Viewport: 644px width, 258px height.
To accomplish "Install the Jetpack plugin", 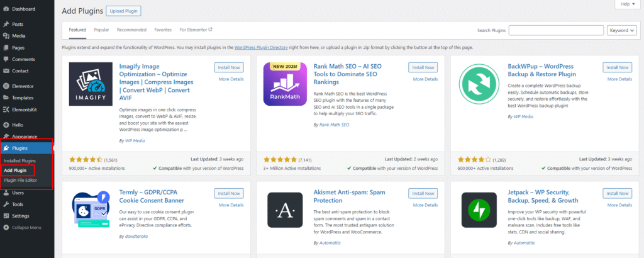I will click(618, 193).
